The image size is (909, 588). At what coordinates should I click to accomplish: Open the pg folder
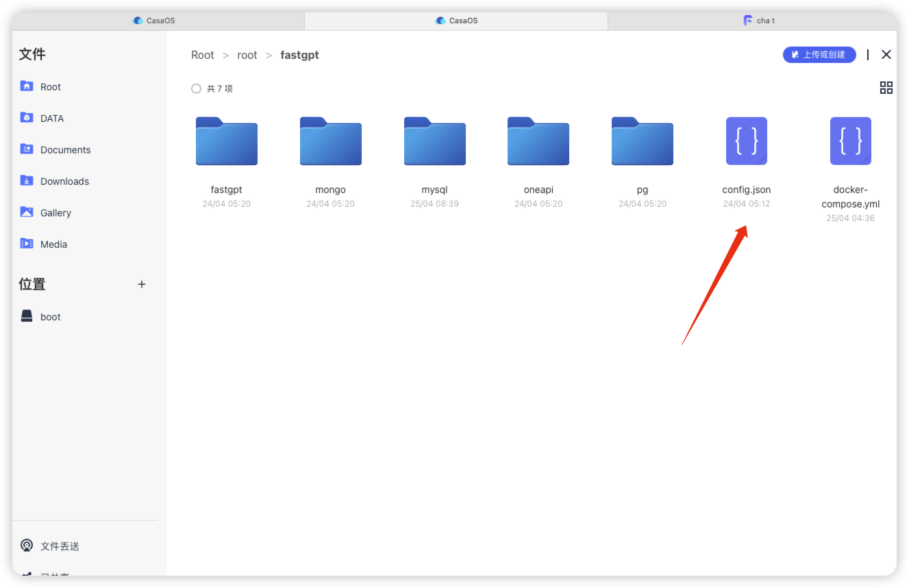(643, 141)
